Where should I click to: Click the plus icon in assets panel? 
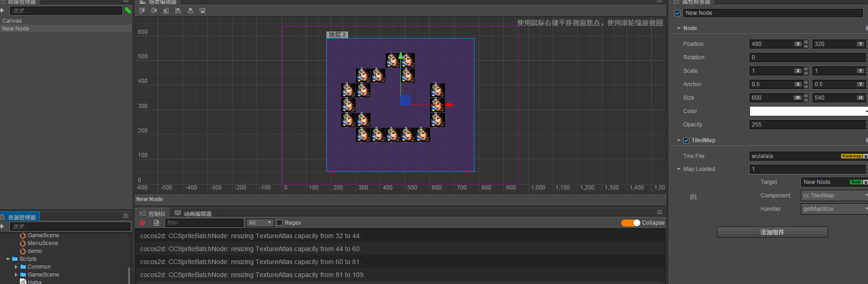(x=2, y=226)
